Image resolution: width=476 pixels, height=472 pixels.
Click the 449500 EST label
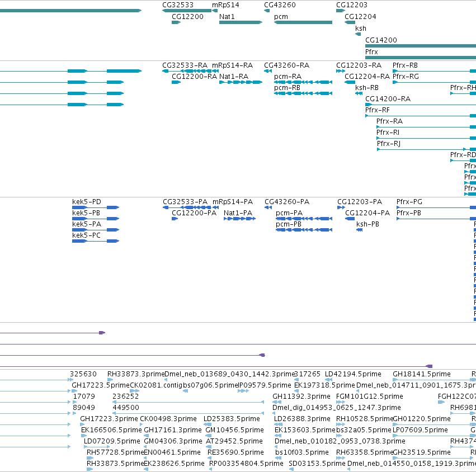pyautogui.click(x=126, y=408)
